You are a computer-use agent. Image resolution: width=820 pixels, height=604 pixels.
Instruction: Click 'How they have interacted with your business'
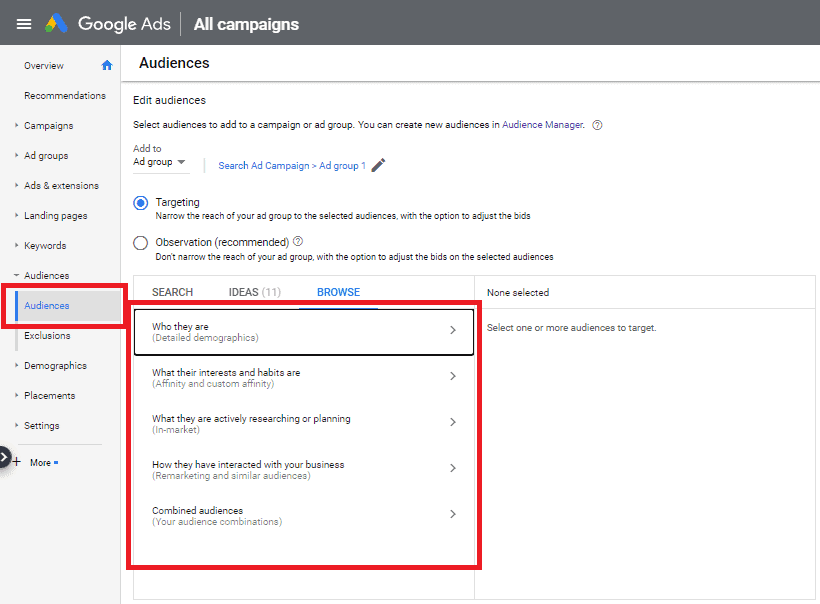(248, 464)
